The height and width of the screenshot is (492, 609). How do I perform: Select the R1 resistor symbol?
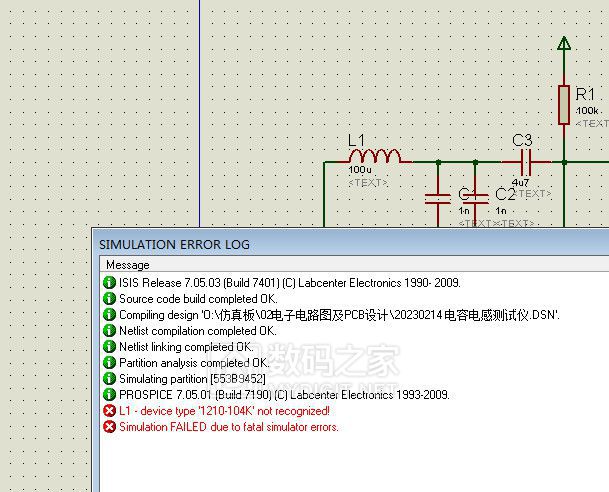pyautogui.click(x=564, y=105)
